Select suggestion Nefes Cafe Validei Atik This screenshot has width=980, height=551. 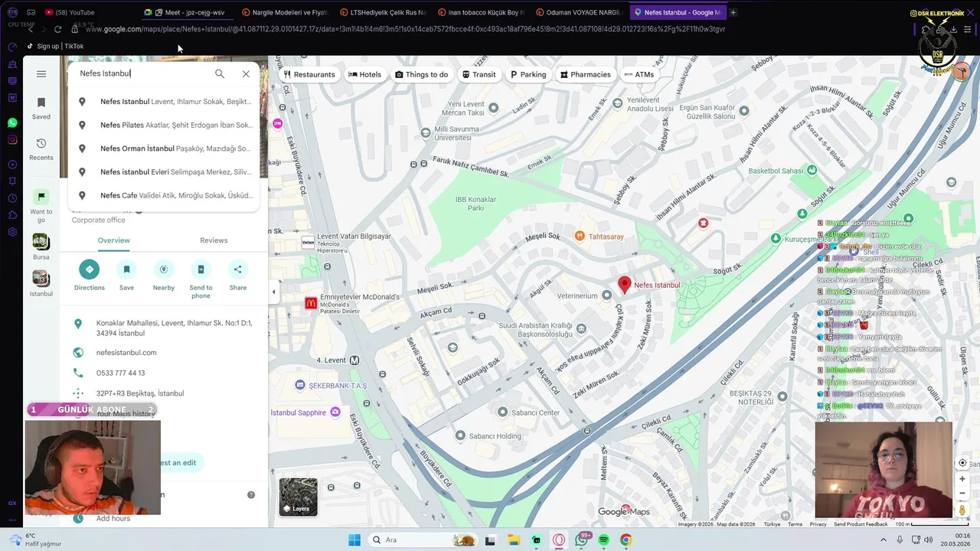click(x=164, y=195)
